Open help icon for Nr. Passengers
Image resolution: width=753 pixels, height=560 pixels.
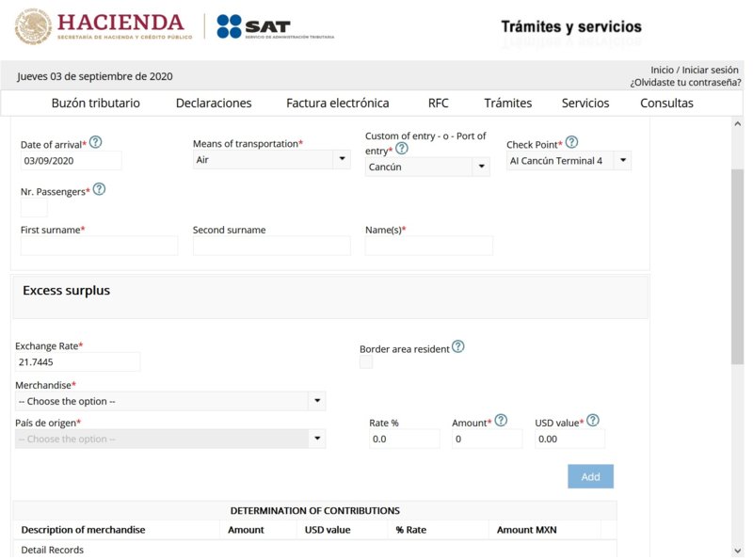pos(99,189)
